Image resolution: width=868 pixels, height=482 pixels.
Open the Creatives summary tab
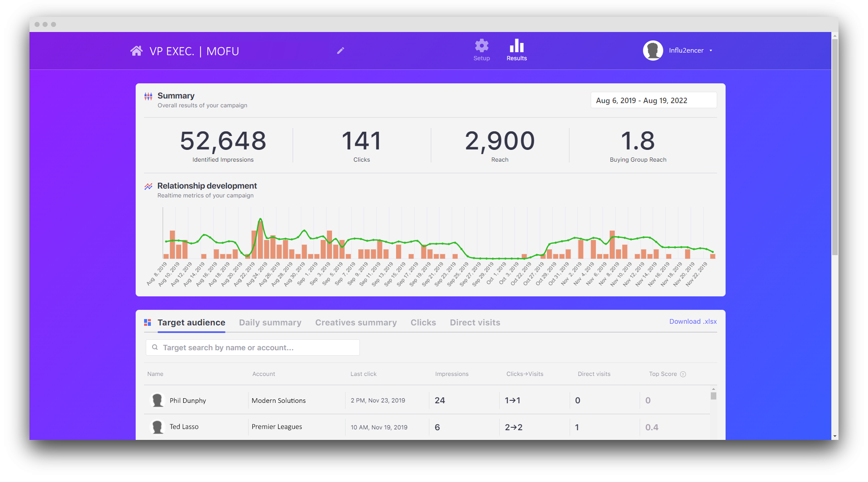point(356,322)
